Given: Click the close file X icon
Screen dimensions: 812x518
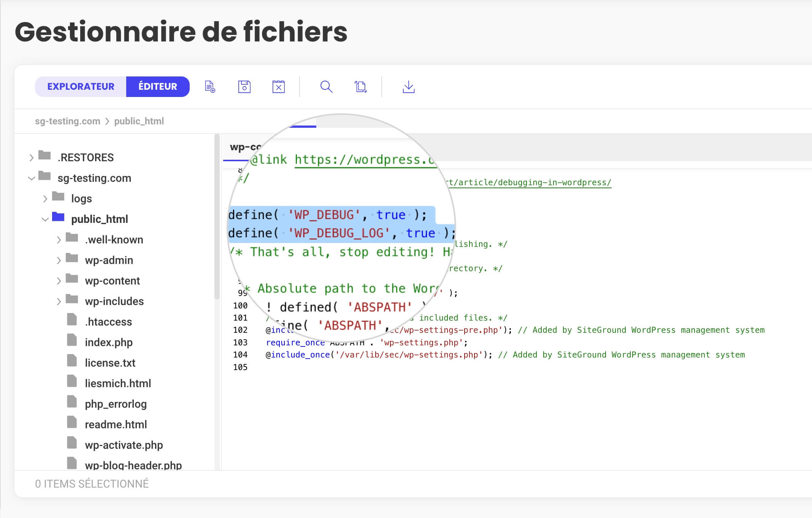Looking at the screenshot, I should 278,87.
